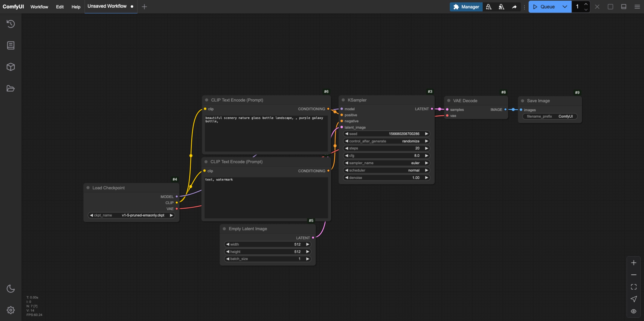Screen dimensions: 644x321
Task: Zoom in the canvas with plus icon
Action: (x=633, y=262)
